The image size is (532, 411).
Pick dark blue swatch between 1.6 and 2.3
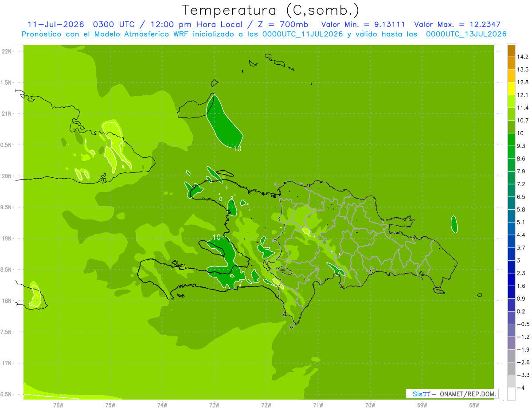pos(511,280)
